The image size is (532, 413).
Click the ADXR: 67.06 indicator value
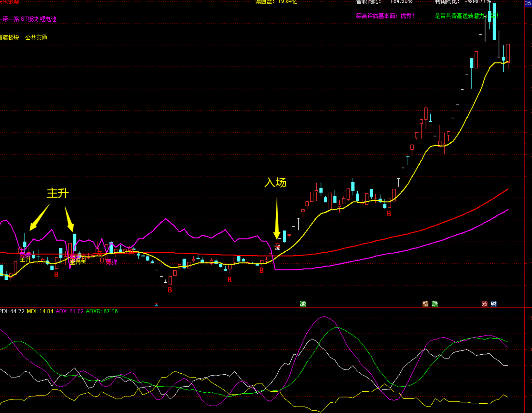[102, 311]
